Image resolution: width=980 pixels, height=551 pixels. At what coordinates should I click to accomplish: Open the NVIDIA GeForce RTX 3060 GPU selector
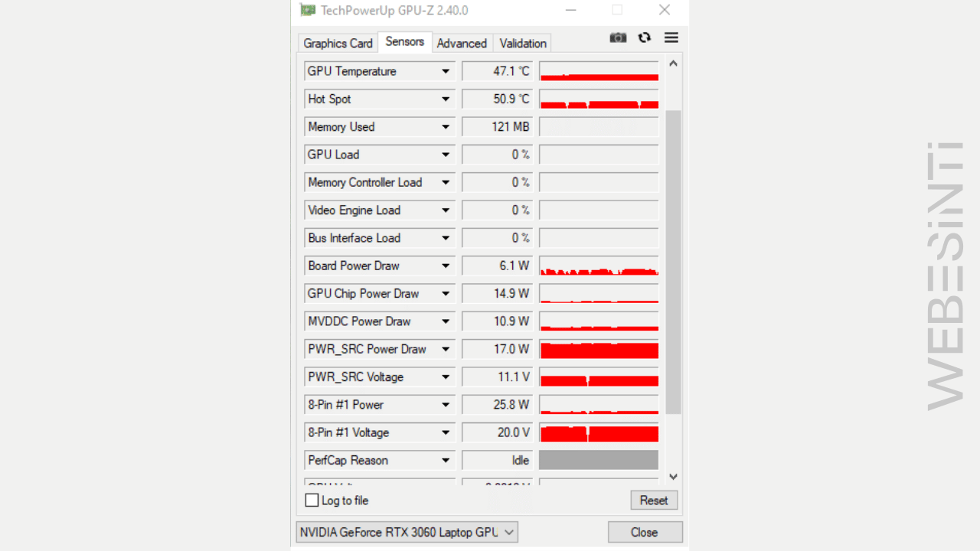coord(407,532)
